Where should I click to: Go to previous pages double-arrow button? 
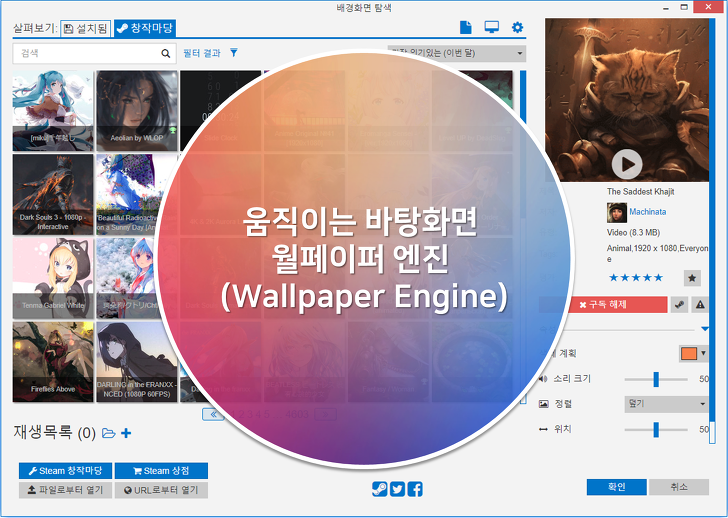point(213,414)
